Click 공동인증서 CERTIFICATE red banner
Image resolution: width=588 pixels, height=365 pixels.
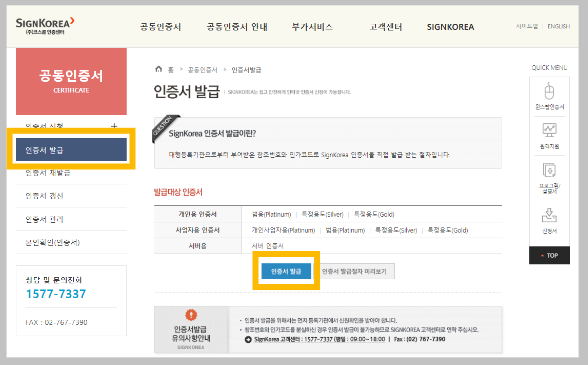click(x=71, y=81)
